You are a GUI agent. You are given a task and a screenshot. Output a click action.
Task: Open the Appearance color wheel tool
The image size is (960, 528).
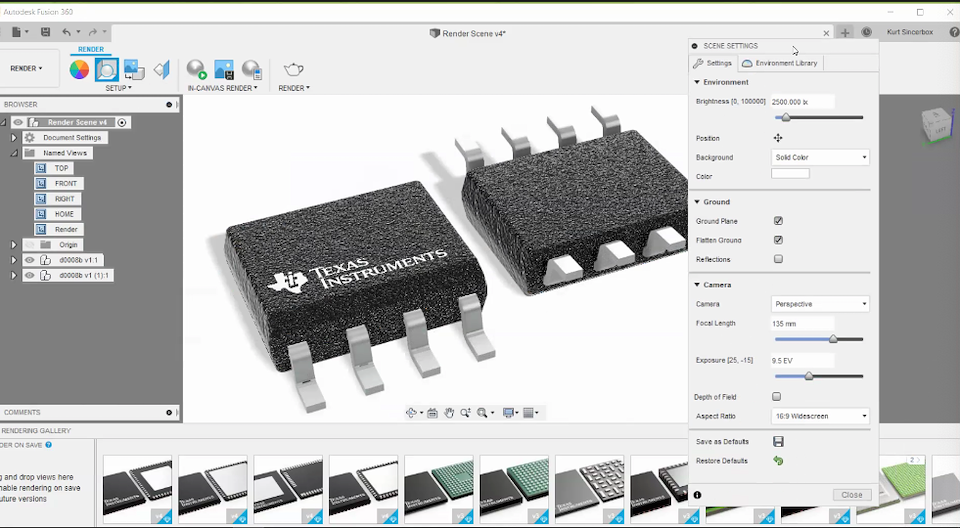79,69
